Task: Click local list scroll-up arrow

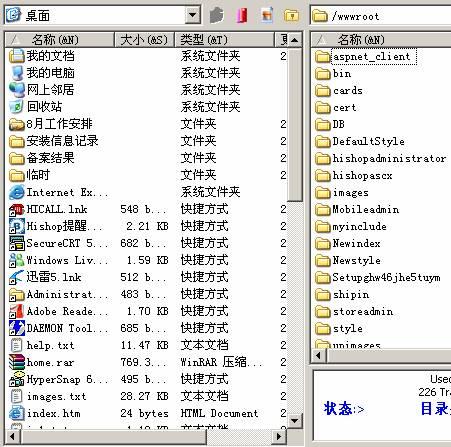Action: click(294, 40)
